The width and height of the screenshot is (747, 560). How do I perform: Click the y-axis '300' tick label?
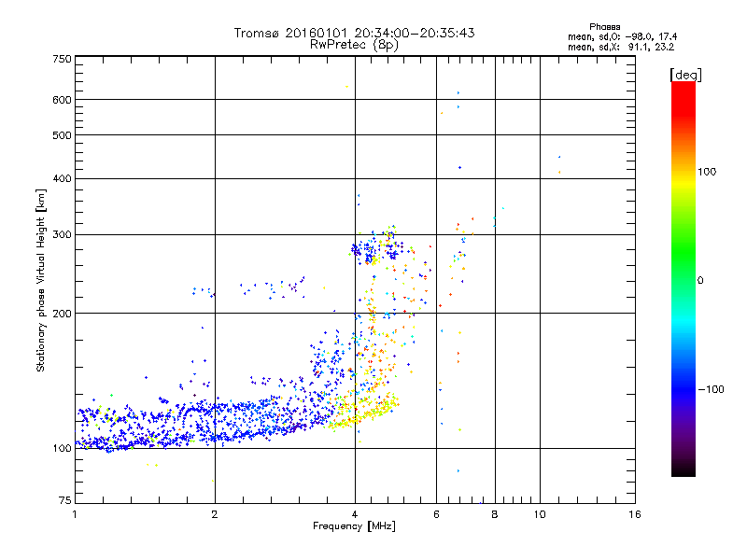click(62, 235)
